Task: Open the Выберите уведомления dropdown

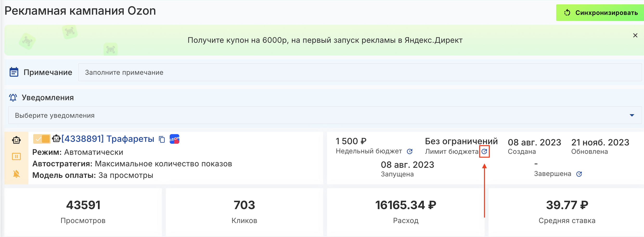Action: pos(320,115)
